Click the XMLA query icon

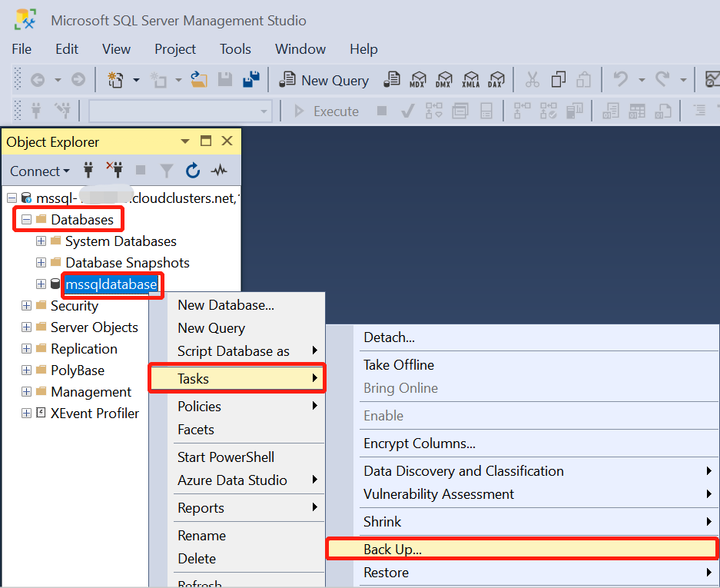471,80
